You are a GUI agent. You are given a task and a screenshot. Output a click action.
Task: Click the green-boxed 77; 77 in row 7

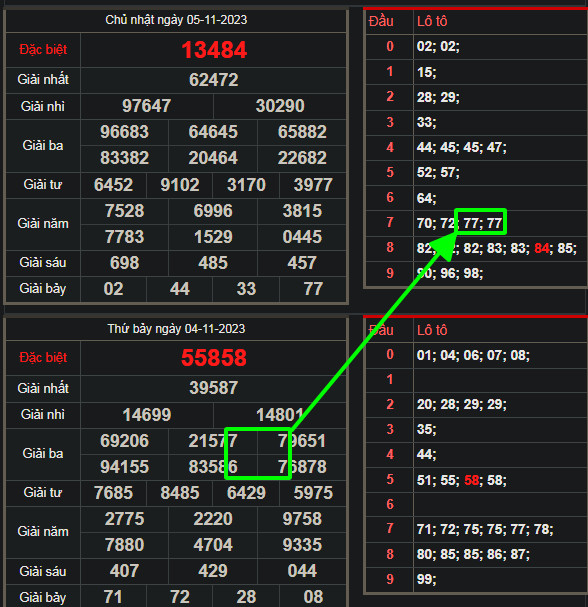pos(482,223)
